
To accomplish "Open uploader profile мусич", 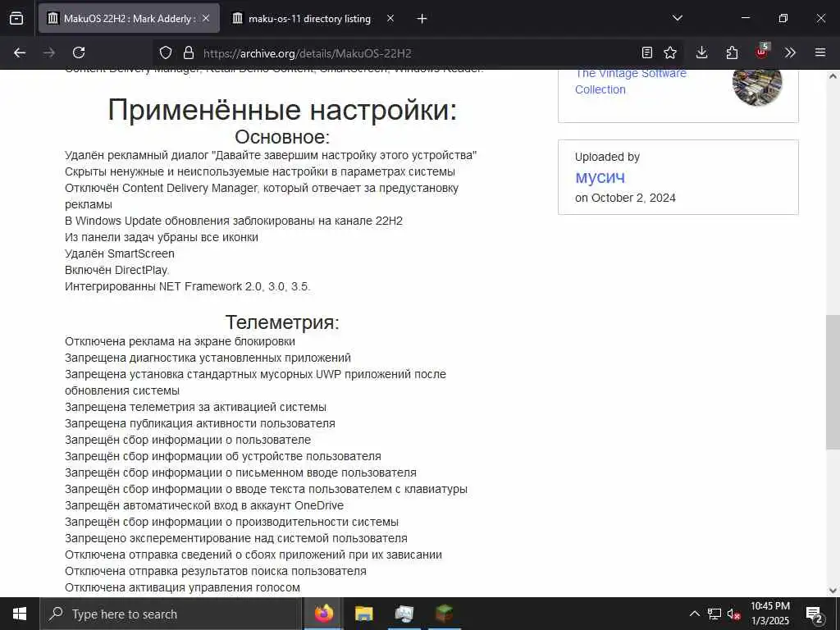I will click(600, 177).
